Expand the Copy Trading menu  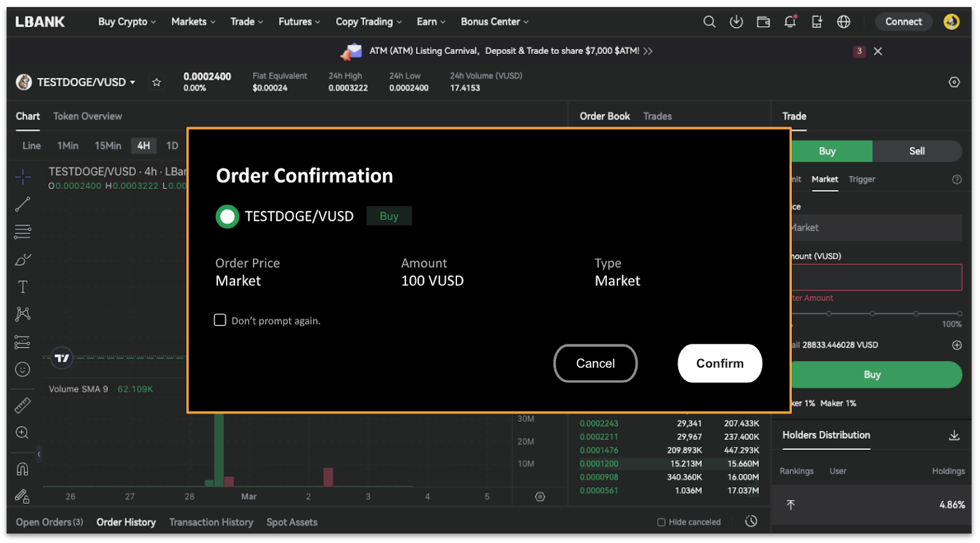coord(369,22)
